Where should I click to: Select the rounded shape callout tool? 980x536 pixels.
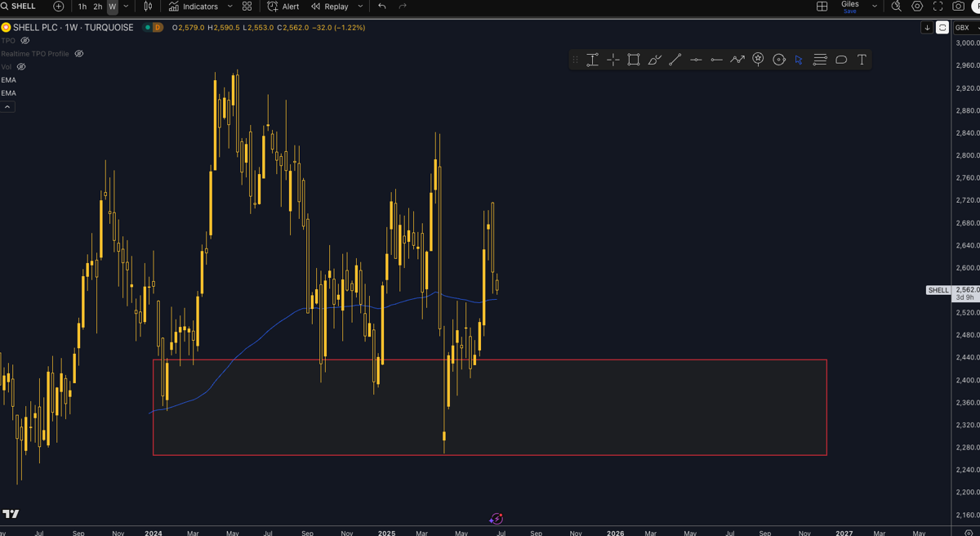[x=841, y=60]
